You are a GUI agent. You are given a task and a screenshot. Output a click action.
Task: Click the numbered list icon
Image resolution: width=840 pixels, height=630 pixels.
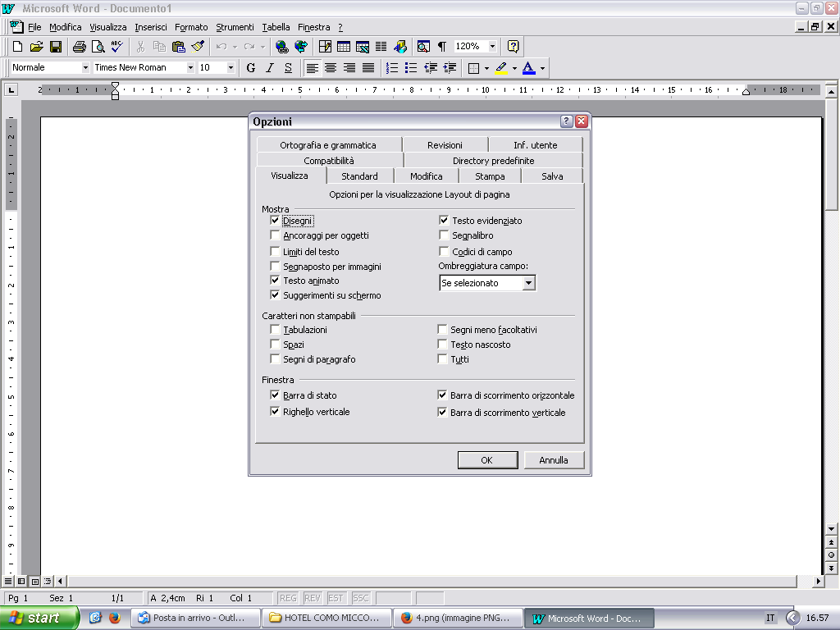392,68
